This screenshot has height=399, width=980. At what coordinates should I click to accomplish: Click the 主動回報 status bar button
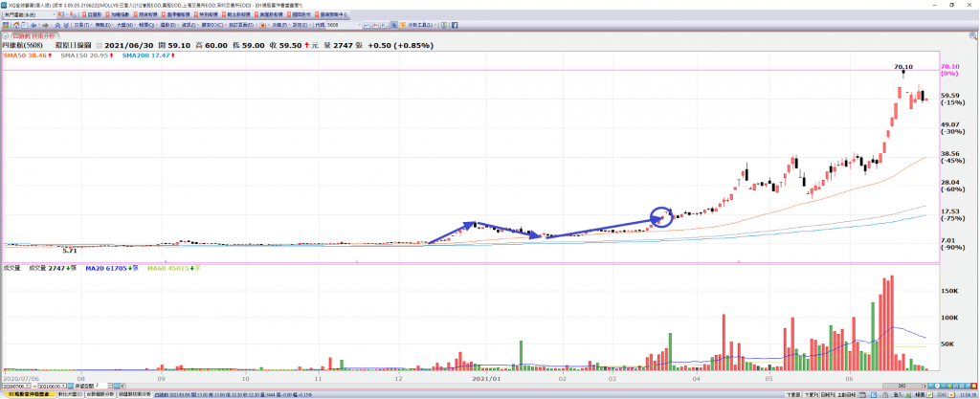click(846, 395)
